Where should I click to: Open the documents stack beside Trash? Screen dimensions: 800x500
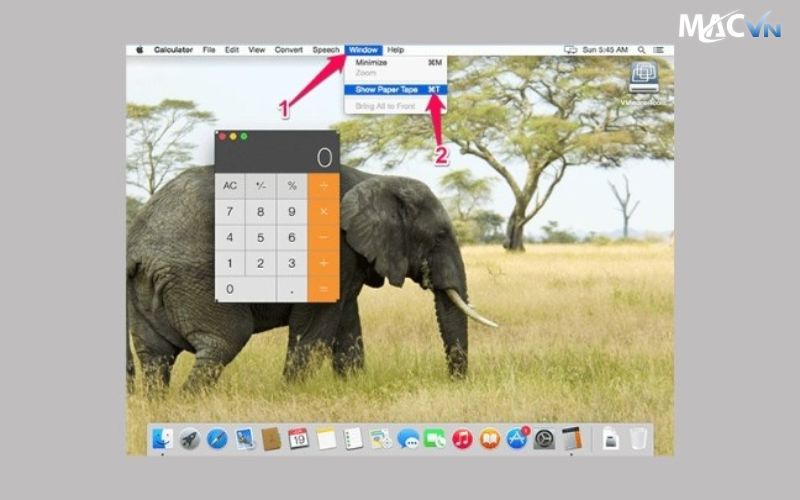click(x=611, y=438)
